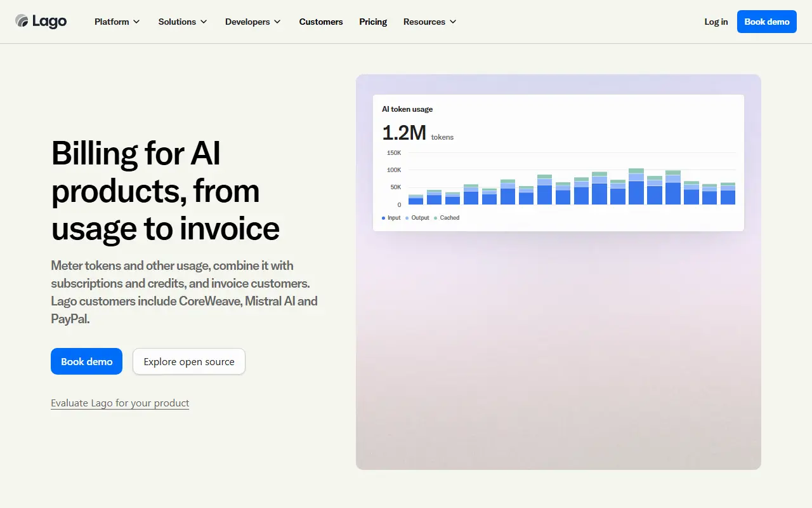Go to the Customers page

click(321, 22)
